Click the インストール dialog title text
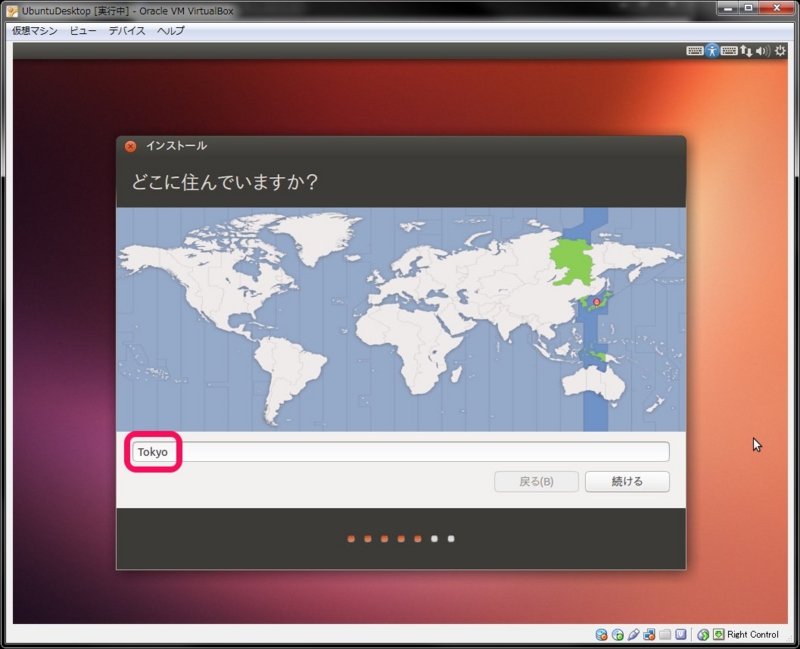 176,146
